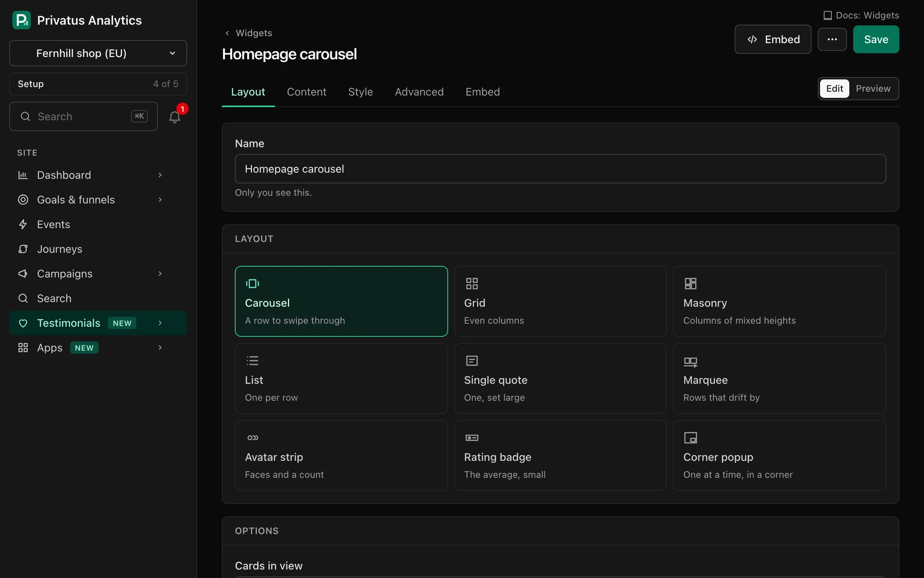Expand the Testimonials submenu chevron
This screenshot has height=578, width=924.
(x=160, y=323)
